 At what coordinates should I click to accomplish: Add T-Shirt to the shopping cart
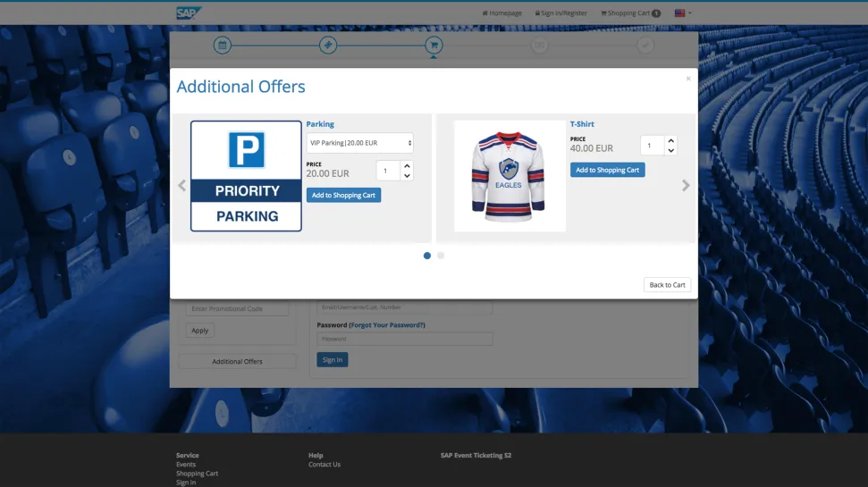[607, 170]
